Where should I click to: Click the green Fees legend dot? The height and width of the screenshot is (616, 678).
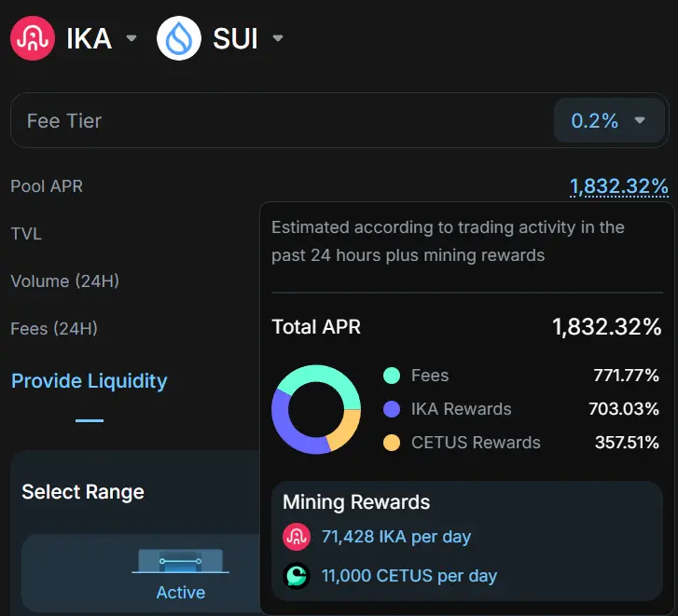[x=392, y=376]
